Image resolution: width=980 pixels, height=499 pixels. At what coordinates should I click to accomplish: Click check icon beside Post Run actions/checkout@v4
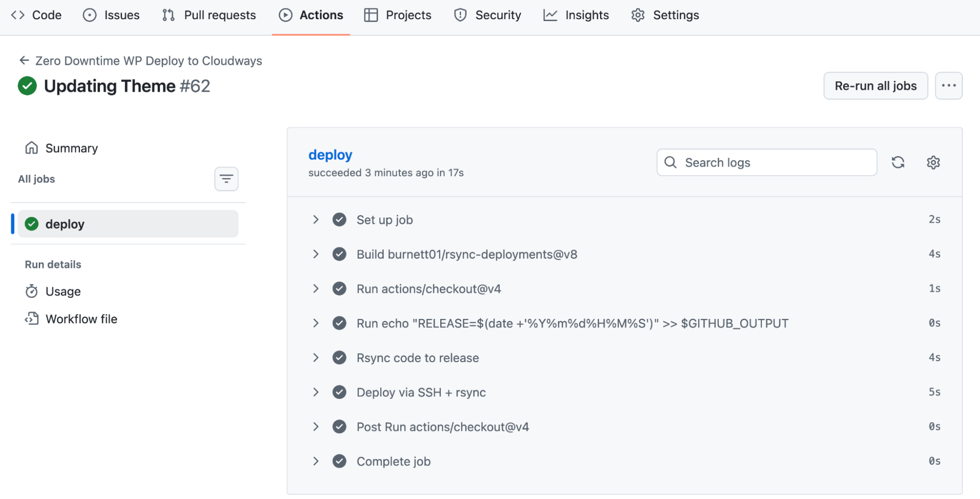click(x=339, y=427)
